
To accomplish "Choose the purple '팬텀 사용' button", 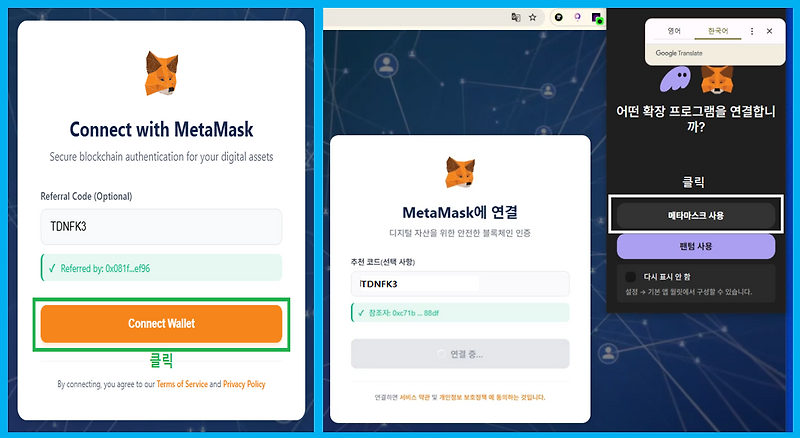I will pyautogui.click(x=695, y=246).
